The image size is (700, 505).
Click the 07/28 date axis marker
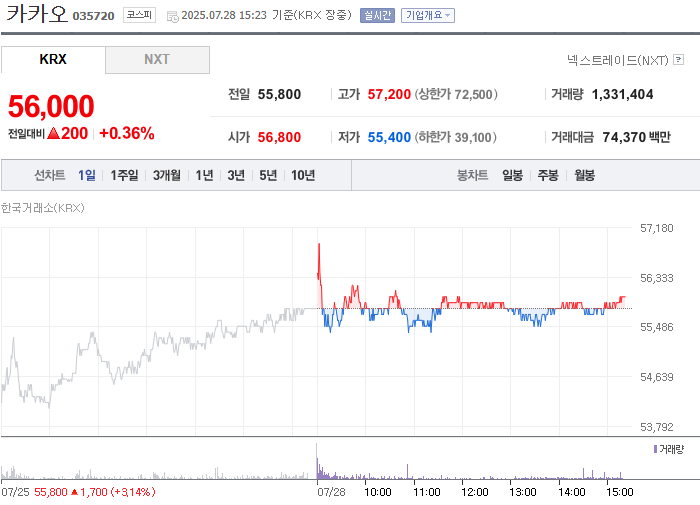(x=331, y=492)
